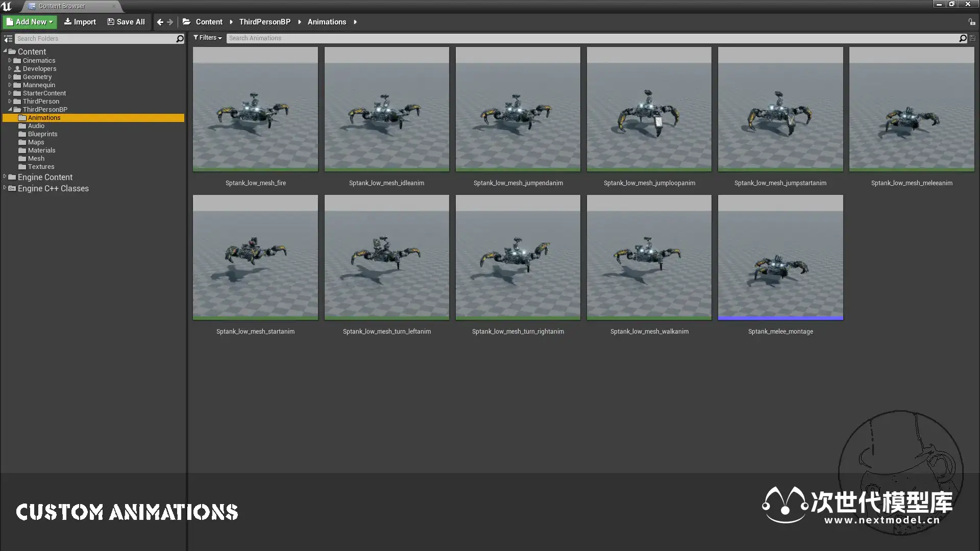Open the Add New dropdown
The height and width of the screenshot is (551, 980).
pyautogui.click(x=30, y=22)
